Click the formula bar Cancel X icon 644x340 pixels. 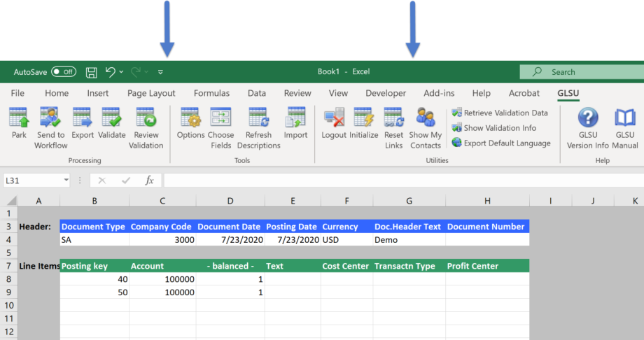tap(102, 180)
